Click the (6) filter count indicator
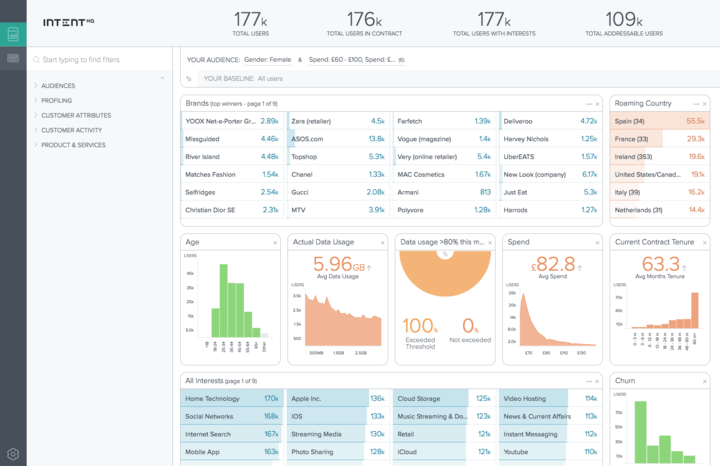The image size is (720, 466). pos(402,60)
